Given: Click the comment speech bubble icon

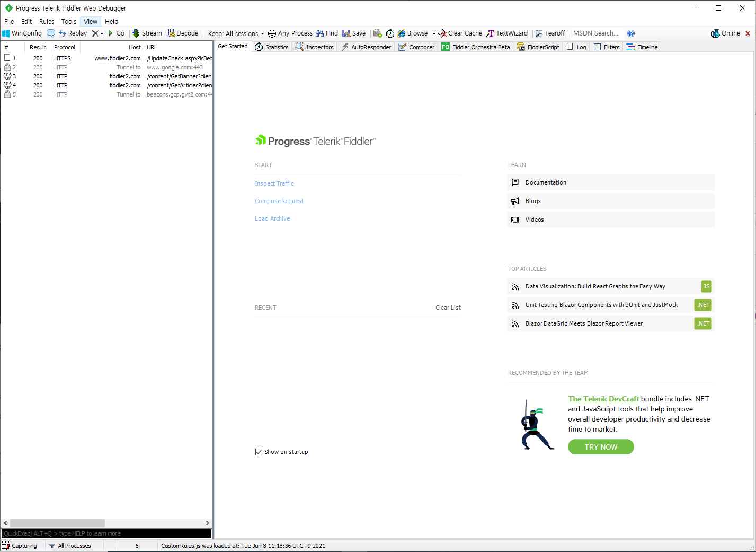Looking at the screenshot, I should point(51,33).
